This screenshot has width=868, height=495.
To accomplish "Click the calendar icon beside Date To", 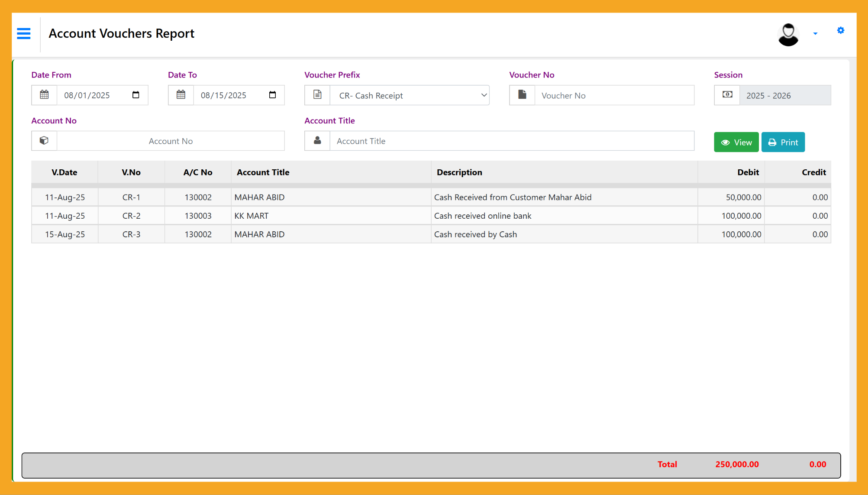I will [181, 95].
